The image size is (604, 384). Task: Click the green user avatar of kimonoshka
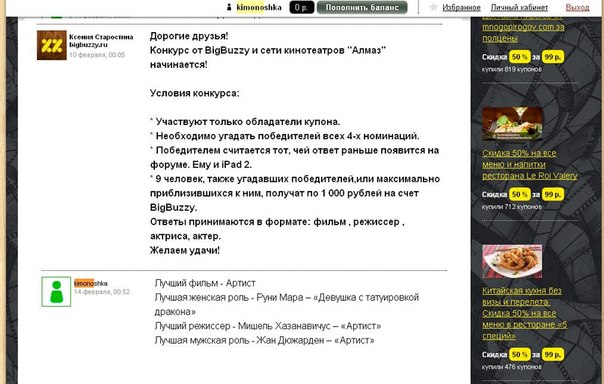point(56,292)
